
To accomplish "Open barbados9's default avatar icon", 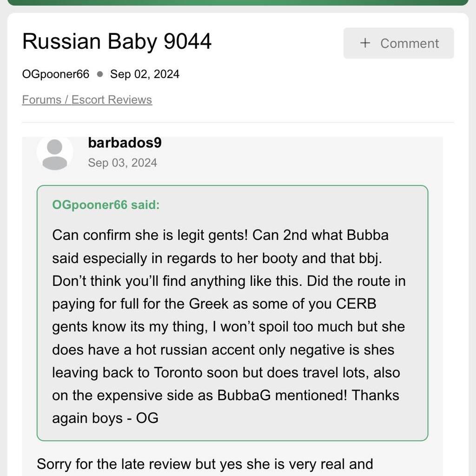I will click(x=55, y=154).
